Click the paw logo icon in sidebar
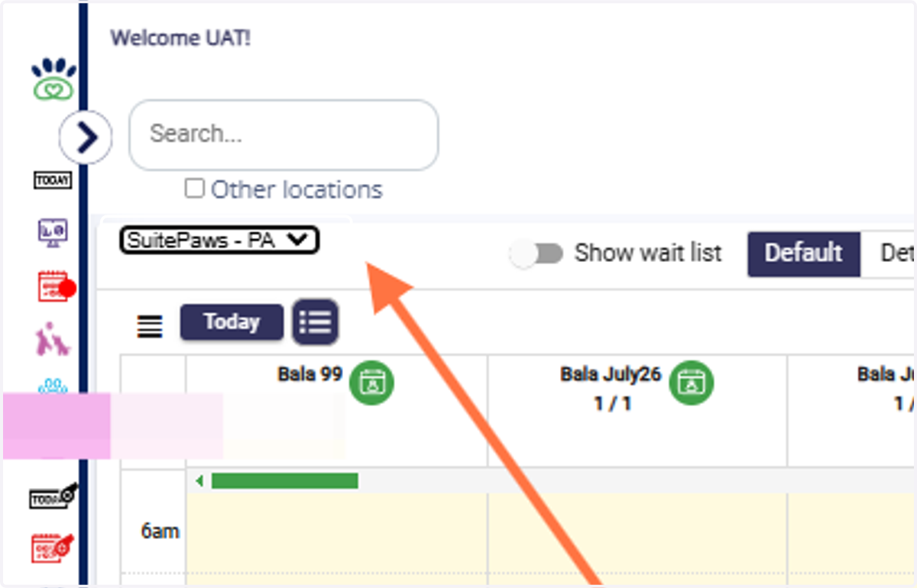Image resolution: width=917 pixels, height=588 pixels. pos(53,80)
